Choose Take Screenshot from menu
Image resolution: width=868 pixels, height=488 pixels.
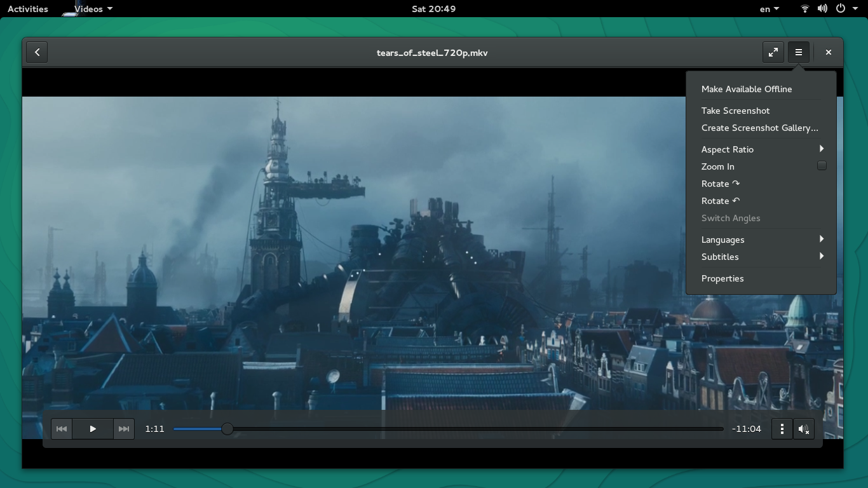[x=761, y=111]
